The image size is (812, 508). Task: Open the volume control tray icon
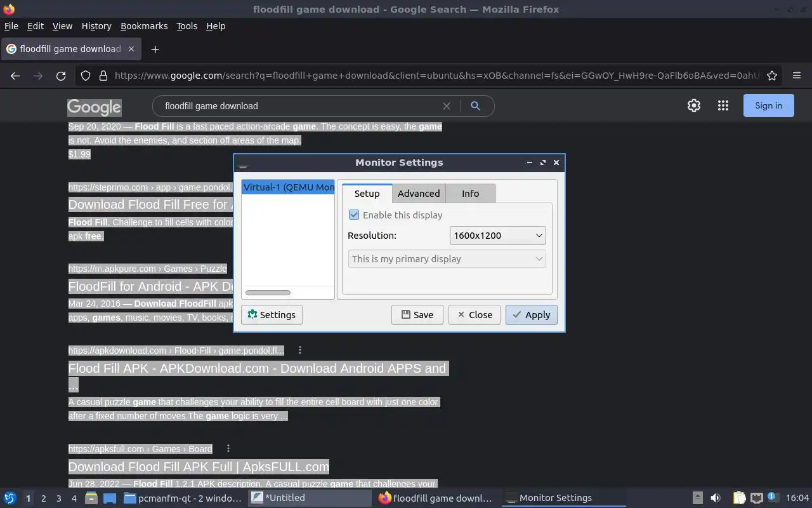(x=716, y=498)
